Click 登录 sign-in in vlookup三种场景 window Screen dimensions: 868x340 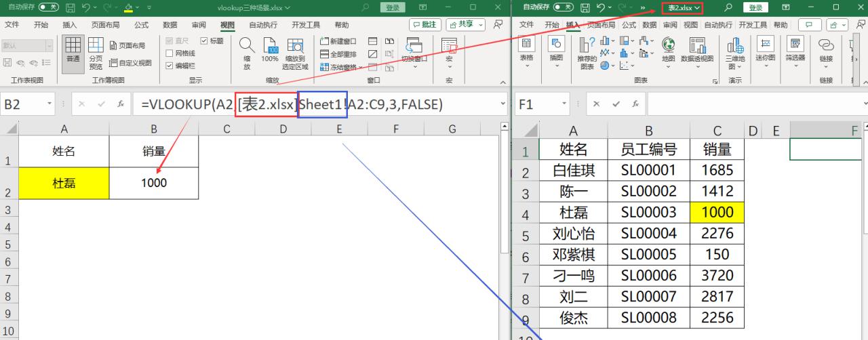coord(392,7)
